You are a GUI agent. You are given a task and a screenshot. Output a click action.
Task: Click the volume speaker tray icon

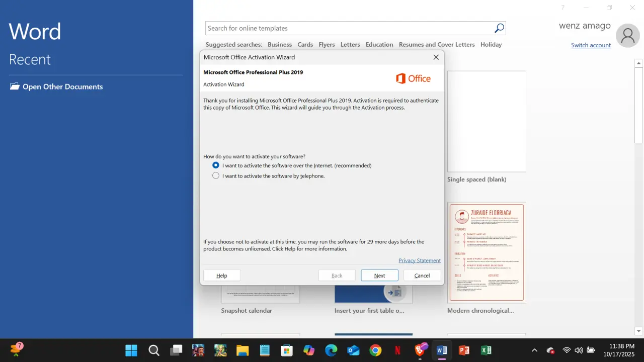pyautogui.click(x=579, y=350)
